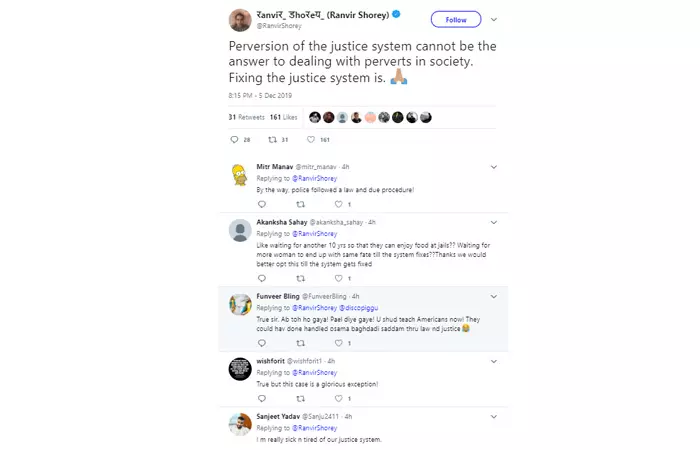Like Akanksha Sahay's reply
700x450 pixels.
338,277
